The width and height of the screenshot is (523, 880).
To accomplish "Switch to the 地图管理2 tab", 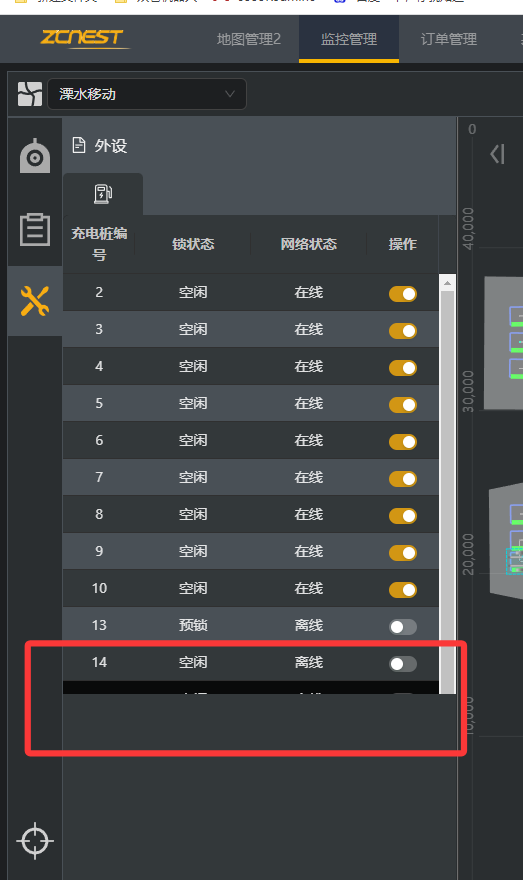I will pyautogui.click(x=249, y=39).
